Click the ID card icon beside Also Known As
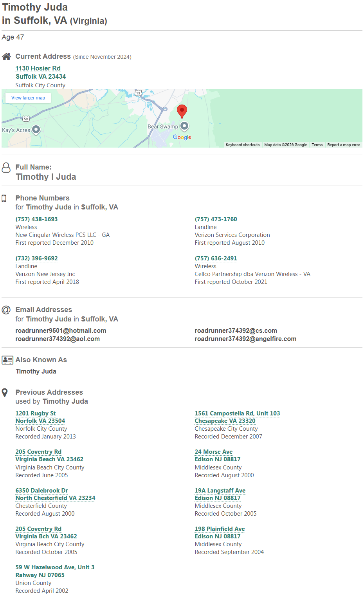The width and height of the screenshot is (364, 601). pos(7,360)
